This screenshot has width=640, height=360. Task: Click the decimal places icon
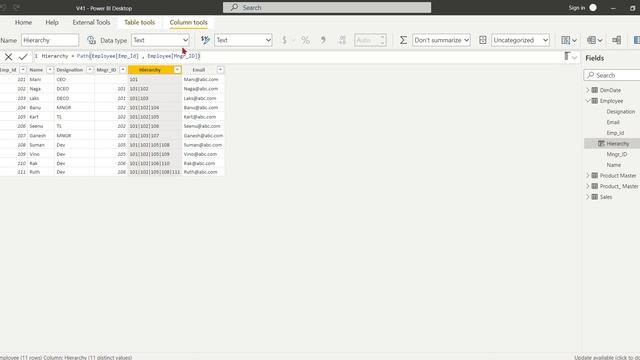point(342,40)
